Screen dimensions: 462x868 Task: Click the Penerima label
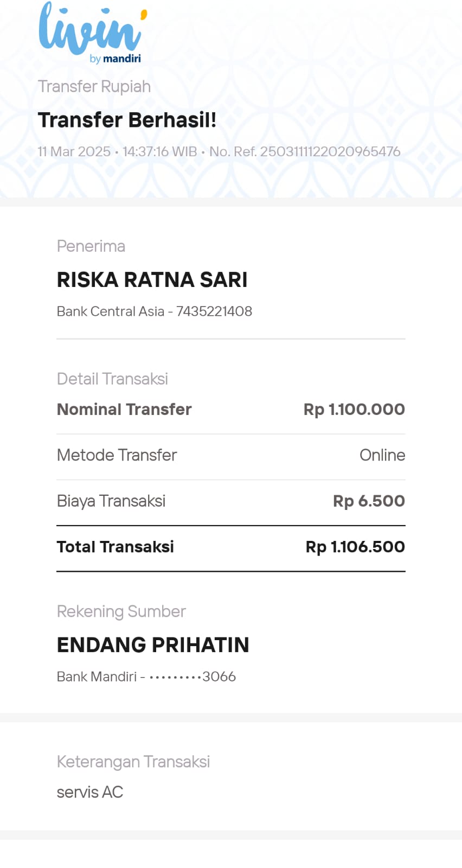(91, 246)
